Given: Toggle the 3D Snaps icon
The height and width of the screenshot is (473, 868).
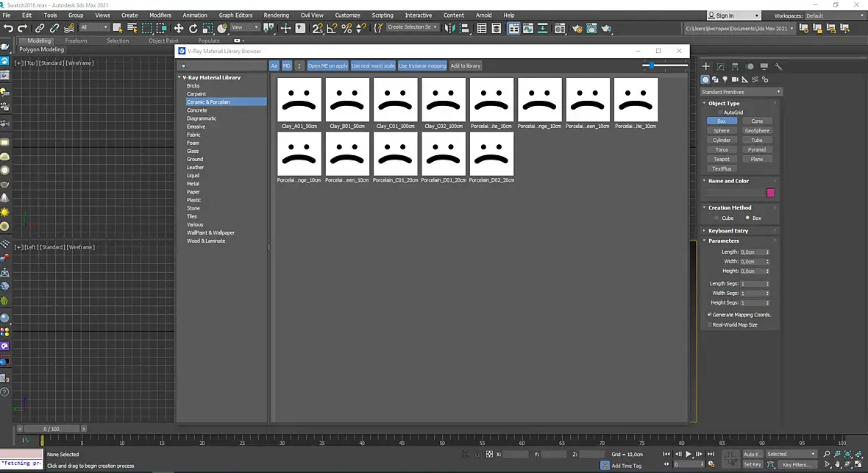Looking at the screenshot, I should [317, 28].
